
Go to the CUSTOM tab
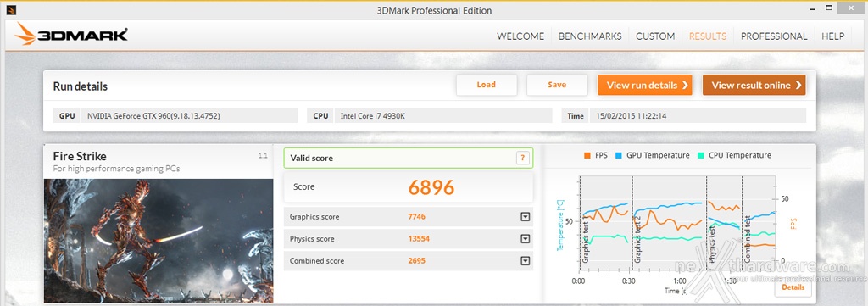655,36
